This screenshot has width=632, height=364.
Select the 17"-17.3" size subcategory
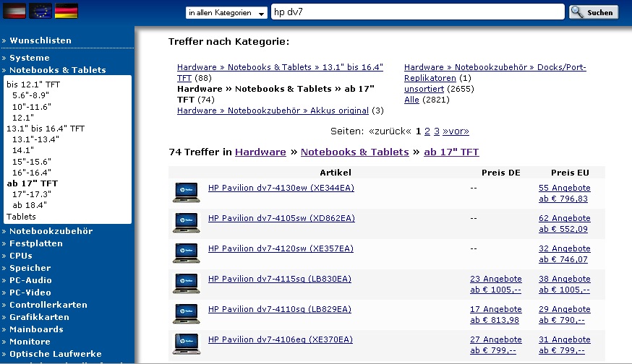click(32, 194)
